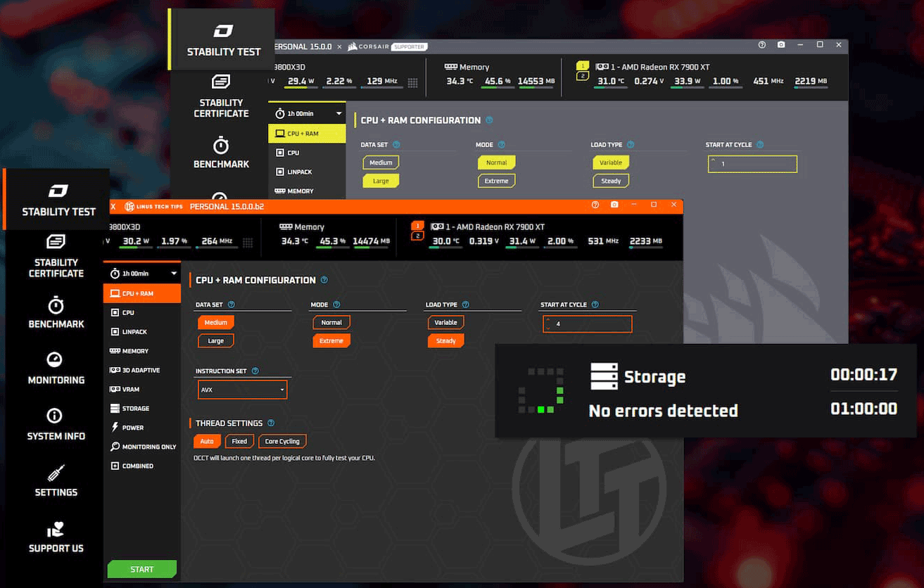Open Monitoring gauge icon in orange sidebar
Screen dimensions: 924x588
[x=55, y=359]
